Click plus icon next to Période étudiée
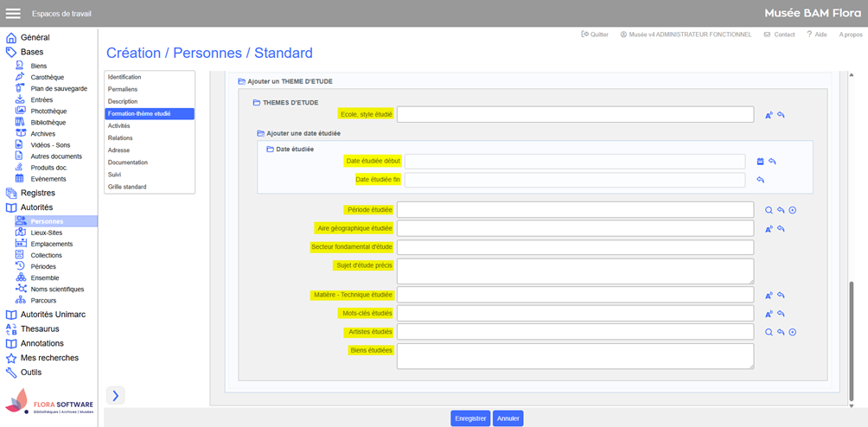The image size is (868, 427). pos(792,210)
